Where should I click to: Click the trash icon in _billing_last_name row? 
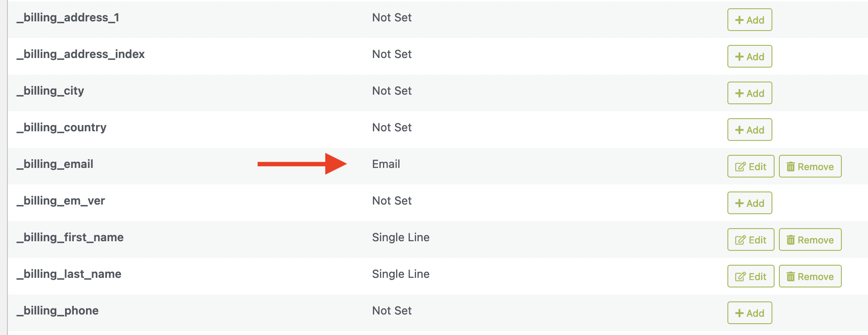[x=791, y=277]
